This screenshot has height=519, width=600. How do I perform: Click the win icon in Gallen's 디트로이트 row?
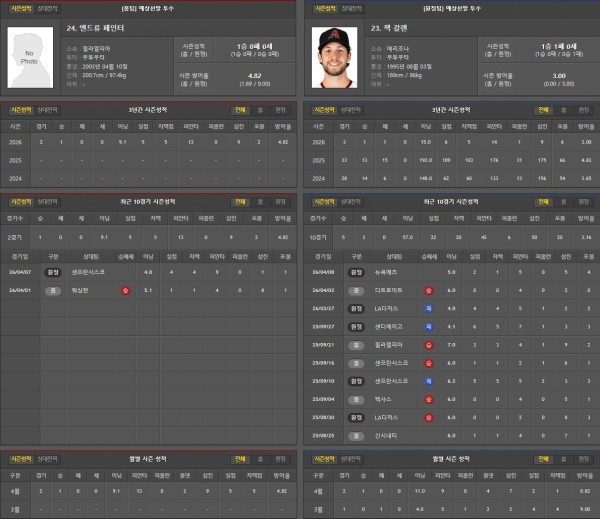pos(428,289)
